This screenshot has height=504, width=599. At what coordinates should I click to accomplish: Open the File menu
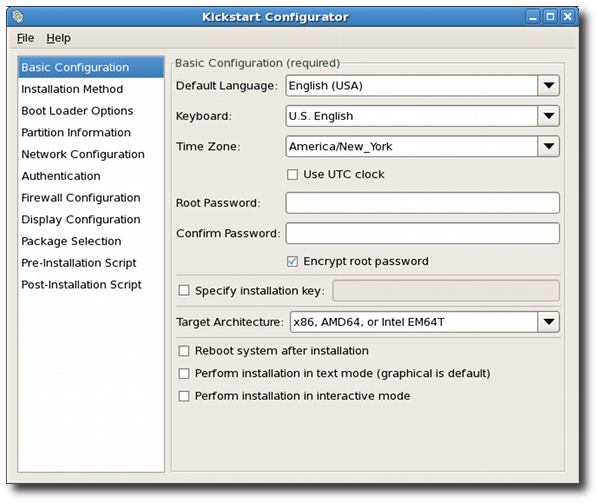click(25, 38)
